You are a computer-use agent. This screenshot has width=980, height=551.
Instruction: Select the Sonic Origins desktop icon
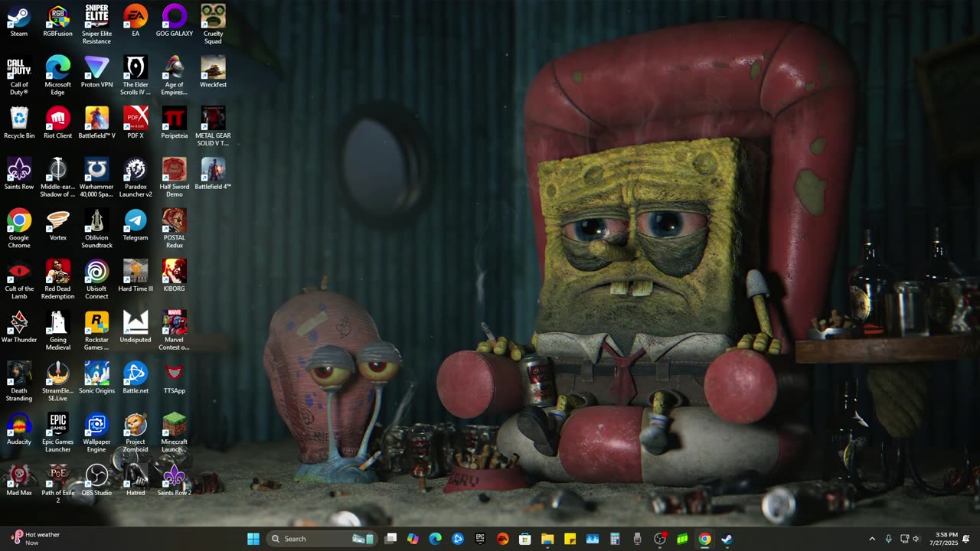(96, 377)
